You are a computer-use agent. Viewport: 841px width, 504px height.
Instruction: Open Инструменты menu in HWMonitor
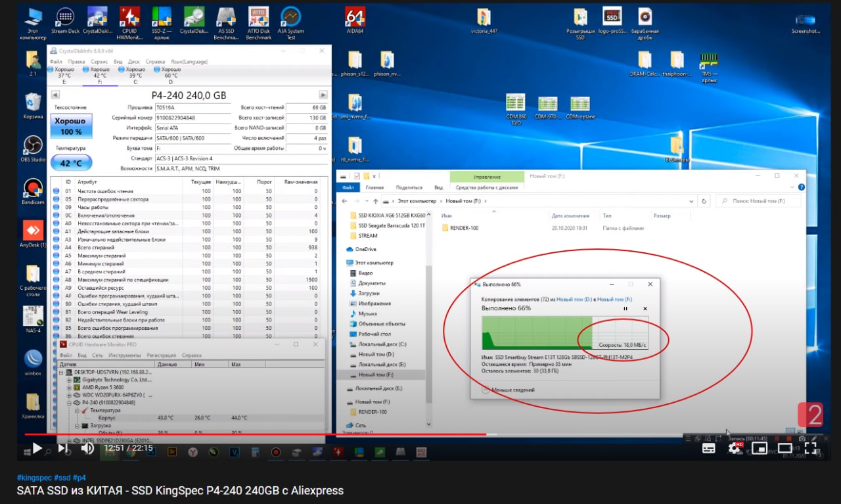pos(125,355)
